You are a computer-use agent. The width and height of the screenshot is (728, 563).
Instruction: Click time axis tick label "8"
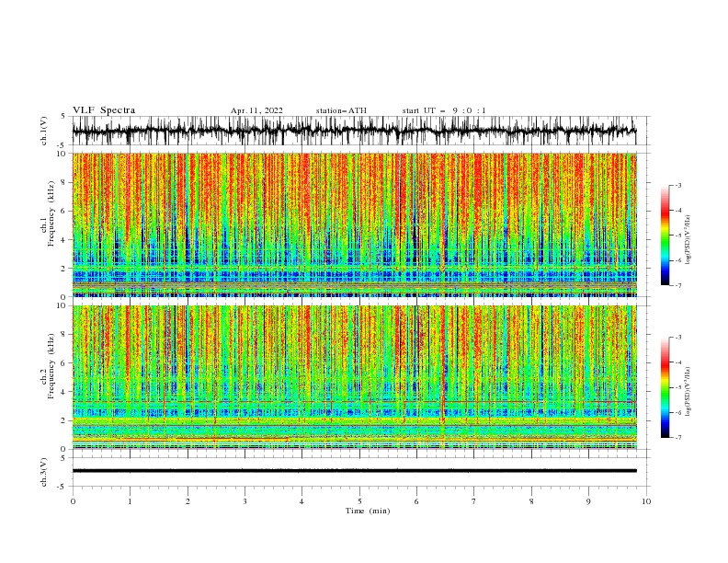tap(531, 501)
